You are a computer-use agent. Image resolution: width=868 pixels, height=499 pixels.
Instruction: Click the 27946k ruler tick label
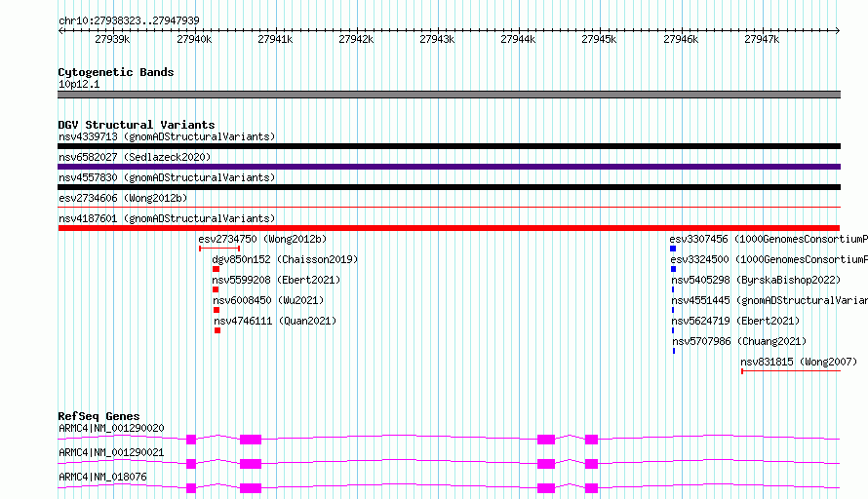[681, 39]
